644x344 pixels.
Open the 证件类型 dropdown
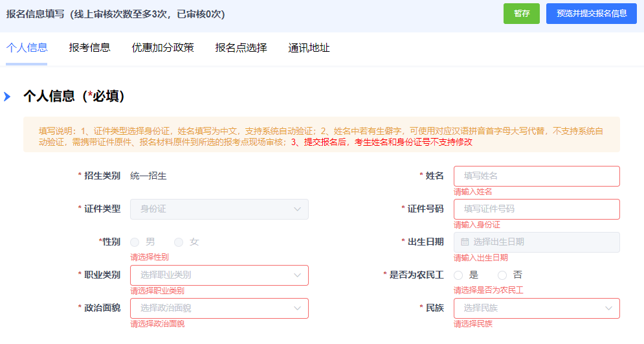[x=219, y=209]
